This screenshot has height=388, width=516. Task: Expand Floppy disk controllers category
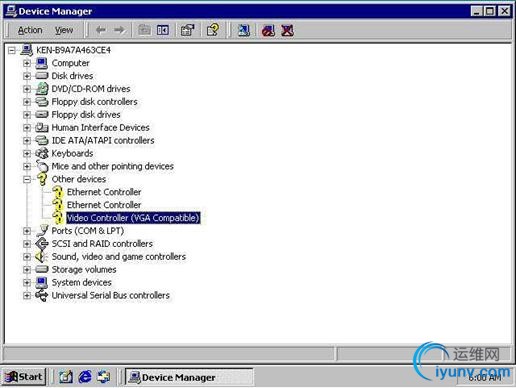pyautogui.click(x=27, y=102)
